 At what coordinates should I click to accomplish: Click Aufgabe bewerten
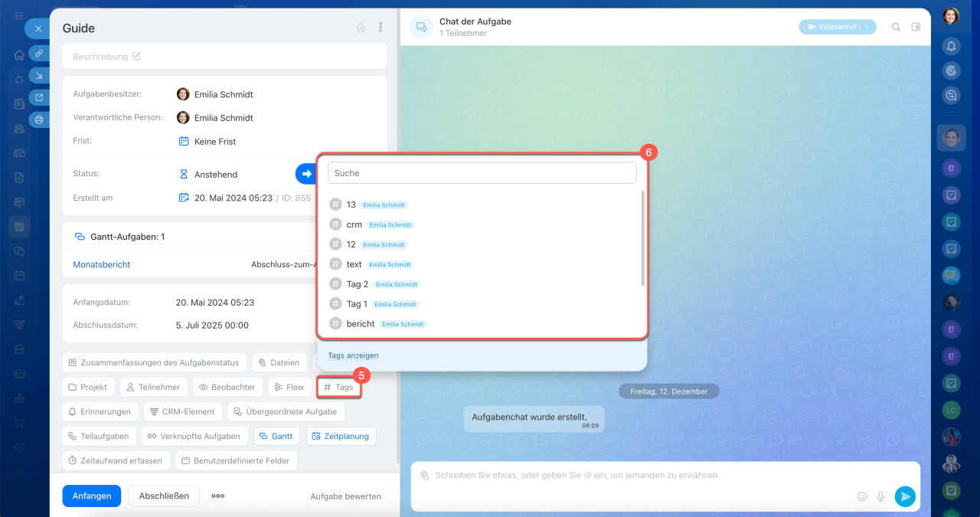click(345, 496)
